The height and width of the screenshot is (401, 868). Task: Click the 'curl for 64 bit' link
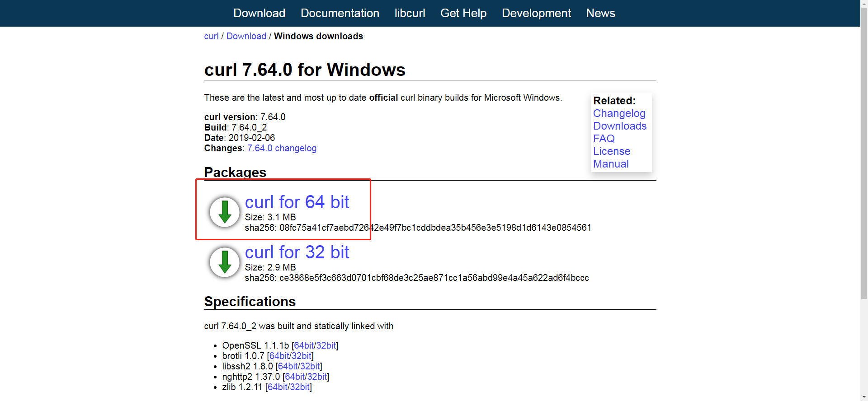tap(297, 202)
